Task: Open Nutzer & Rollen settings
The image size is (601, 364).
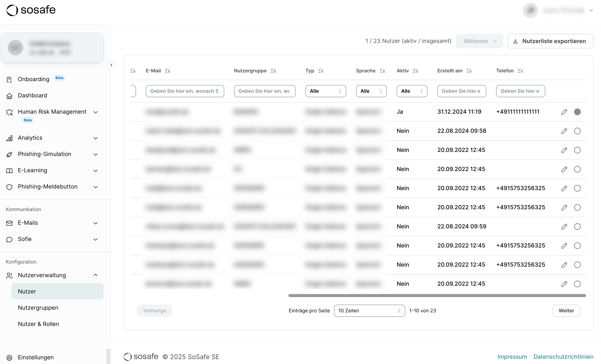Action: click(x=38, y=324)
